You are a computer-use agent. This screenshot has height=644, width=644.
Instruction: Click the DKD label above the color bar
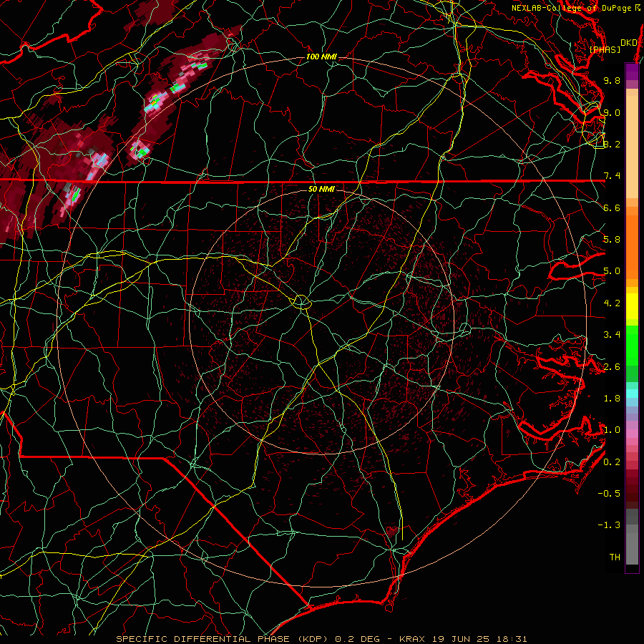(x=629, y=42)
